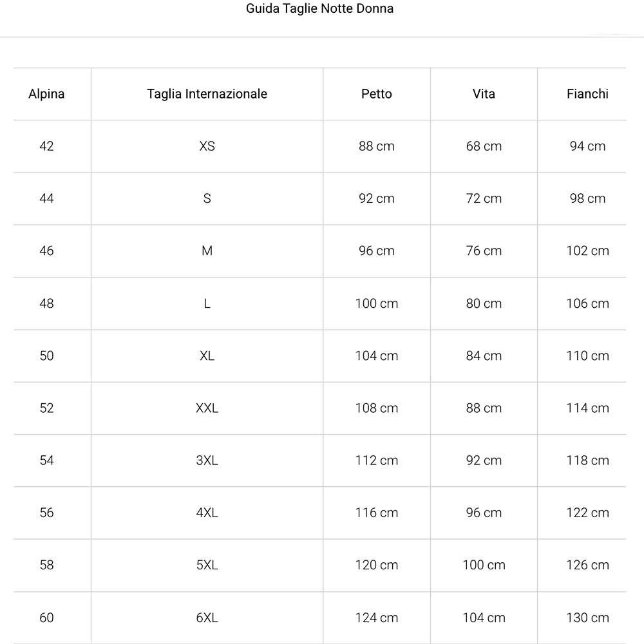Select the 124 cm Petto value
The image size is (644, 644).
coord(376,618)
